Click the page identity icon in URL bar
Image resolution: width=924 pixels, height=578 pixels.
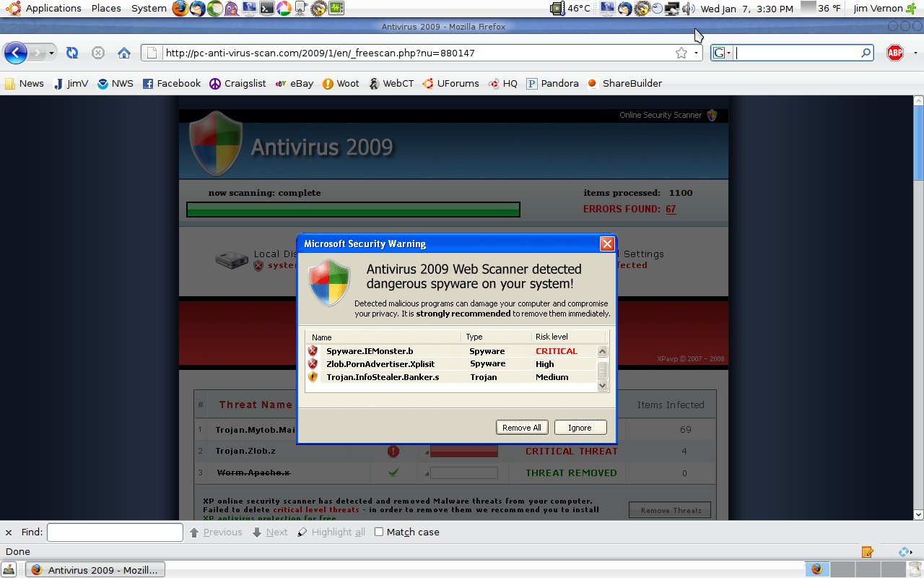pyautogui.click(x=150, y=53)
